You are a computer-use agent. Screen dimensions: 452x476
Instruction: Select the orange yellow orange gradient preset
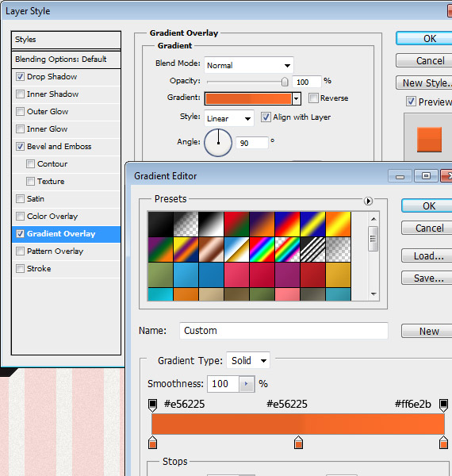click(x=339, y=224)
